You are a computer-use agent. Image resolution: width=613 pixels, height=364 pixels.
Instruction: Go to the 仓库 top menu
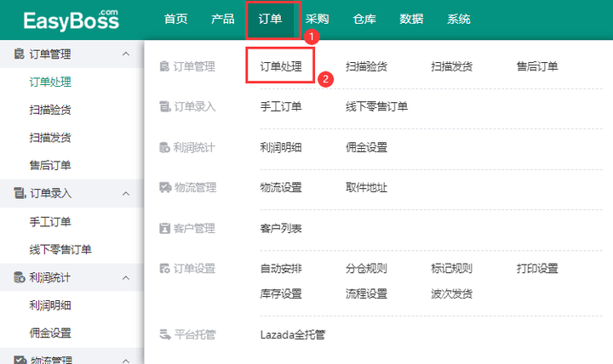pyautogui.click(x=364, y=20)
